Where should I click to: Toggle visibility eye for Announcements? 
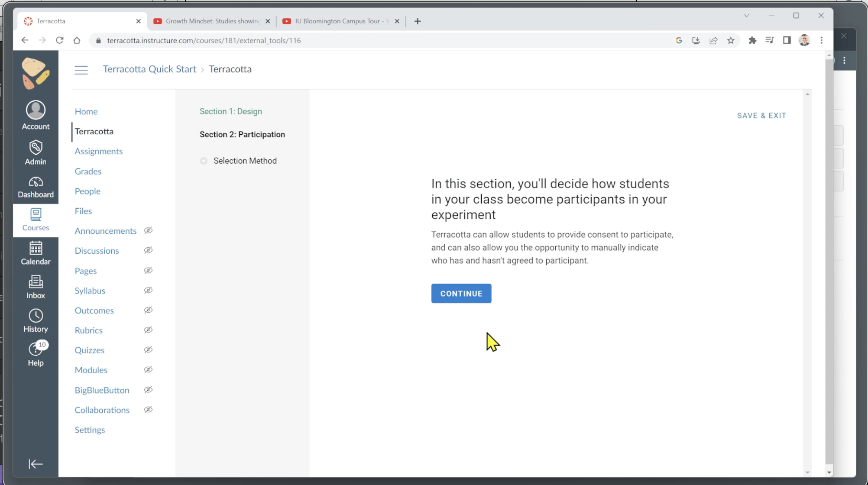(148, 230)
